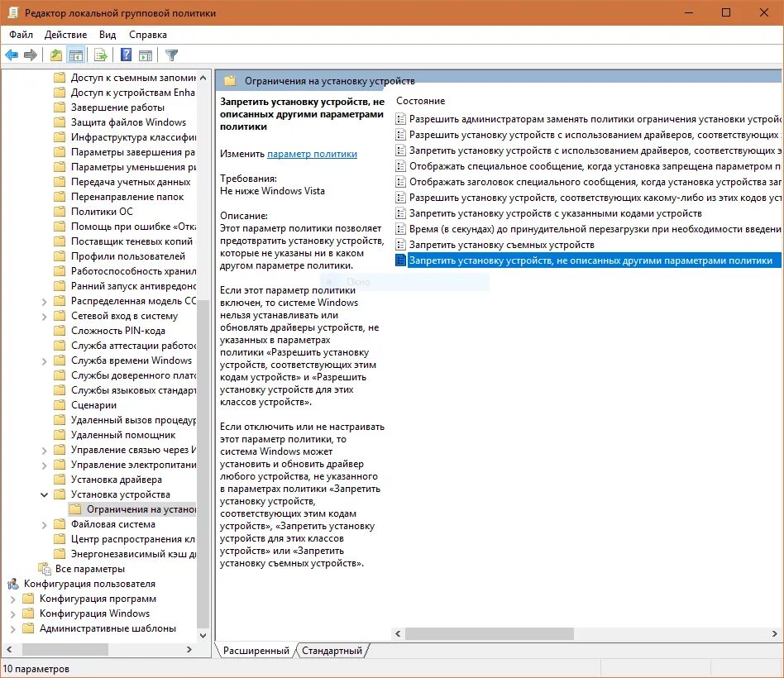The image size is (784, 678).
Task: Select "Разрешить администраторам заменять политики" policy
Action: [x=595, y=119]
